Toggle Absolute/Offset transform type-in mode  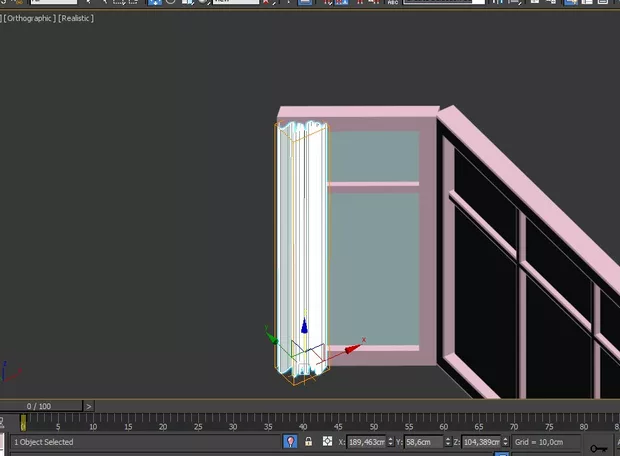coord(327,441)
